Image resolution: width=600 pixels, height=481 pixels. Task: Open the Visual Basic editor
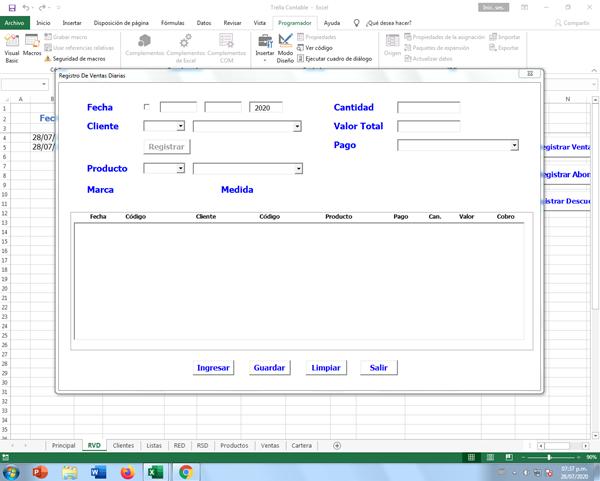[x=12, y=46]
